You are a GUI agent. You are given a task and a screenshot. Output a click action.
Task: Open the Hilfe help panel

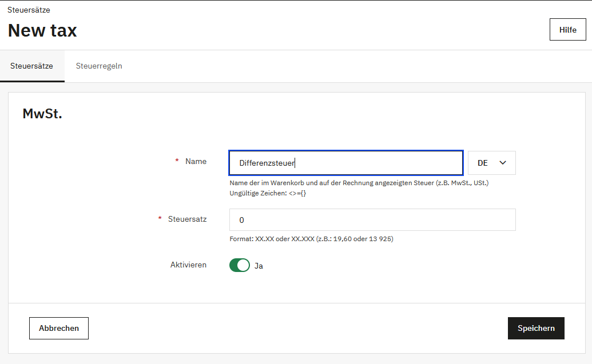pyautogui.click(x=567, y=30)
